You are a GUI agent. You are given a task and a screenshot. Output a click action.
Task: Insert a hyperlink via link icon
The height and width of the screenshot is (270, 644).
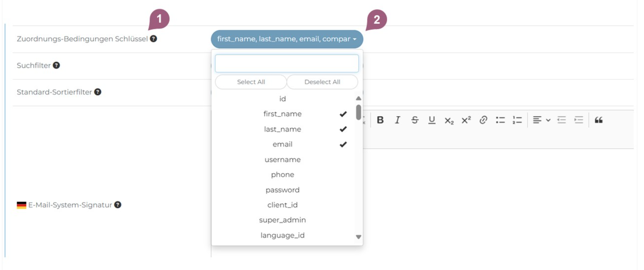(x=483, y=120)
